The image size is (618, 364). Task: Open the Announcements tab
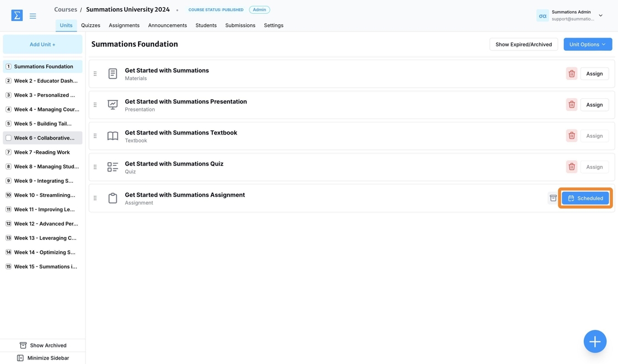coord(168,25)
